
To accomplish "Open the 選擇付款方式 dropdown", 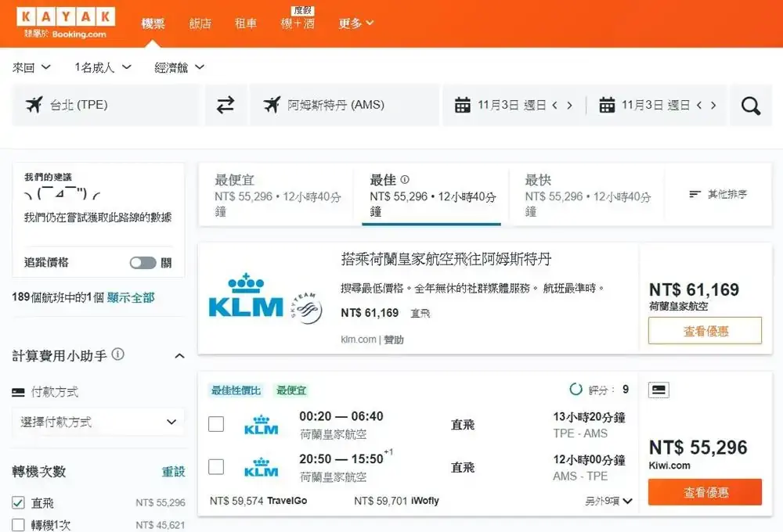I will pyautogui.click(x=99, y=422).
